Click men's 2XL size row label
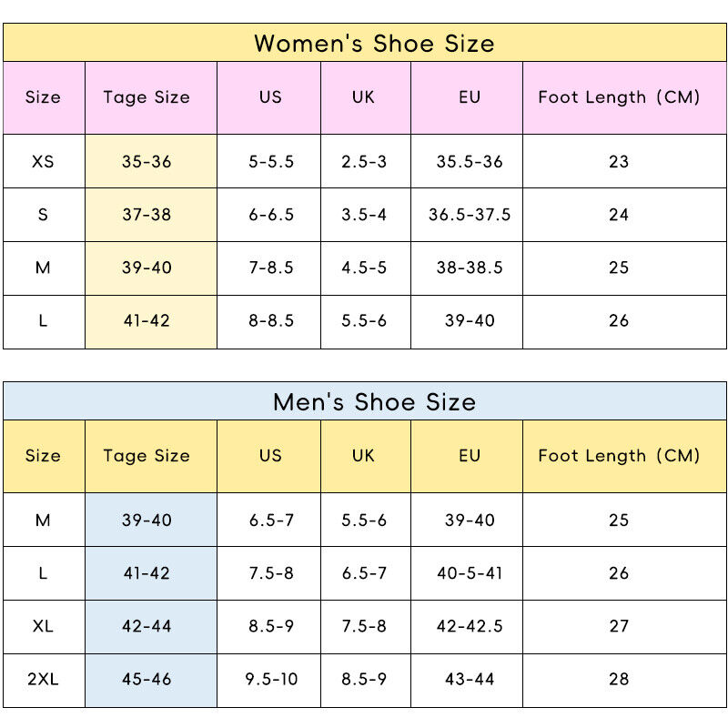This screenshot has height=728, width=728. [x=44, y=681]
